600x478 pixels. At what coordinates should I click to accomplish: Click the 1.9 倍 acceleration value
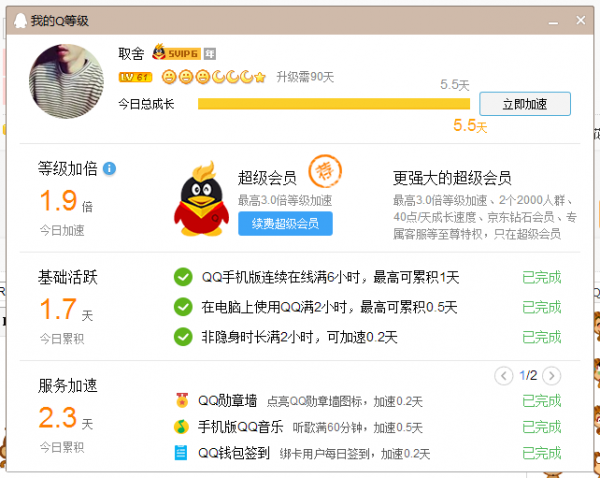[66, 201]
